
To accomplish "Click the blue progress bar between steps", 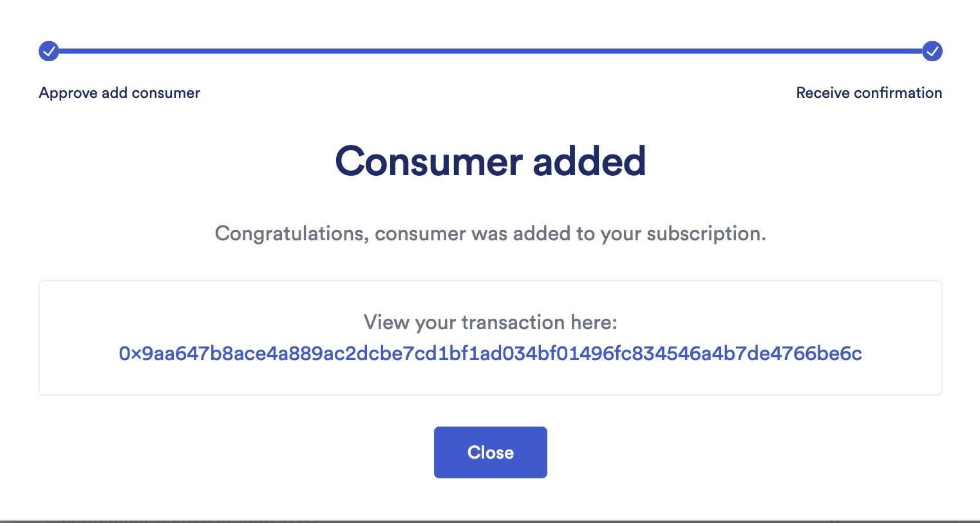I will (x=490, y=51).
